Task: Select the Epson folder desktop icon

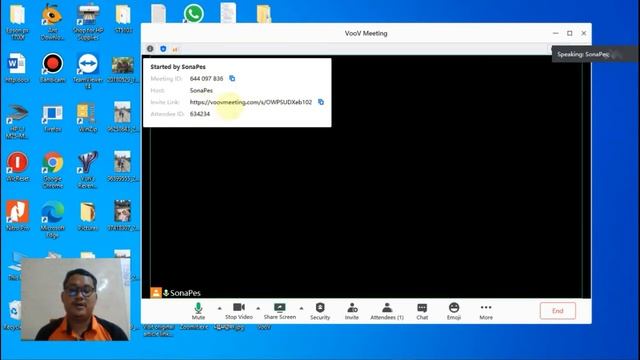Action: click(x=17, y=22)
